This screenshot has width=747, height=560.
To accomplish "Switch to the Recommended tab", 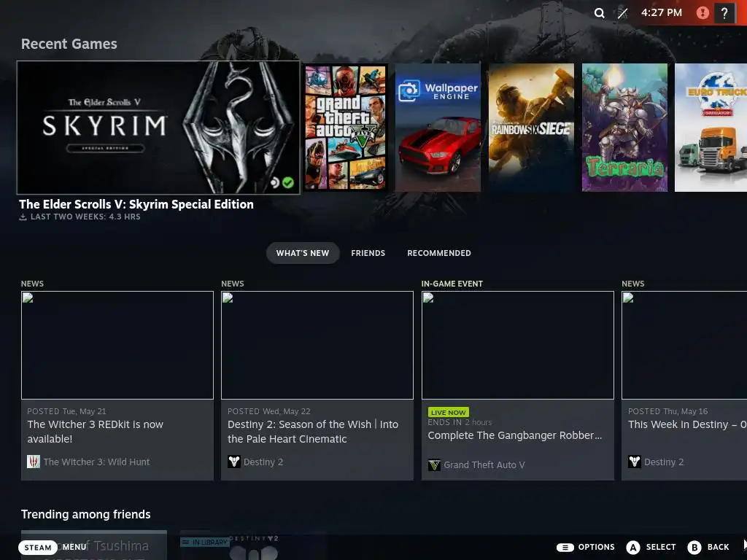I will pos(438,253).
